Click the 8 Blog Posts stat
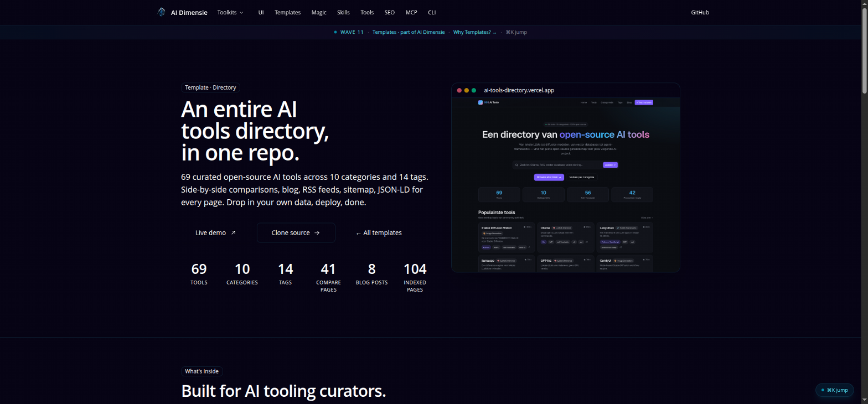The height and width of the screenshot is (404, 868). tap(371, 274)
